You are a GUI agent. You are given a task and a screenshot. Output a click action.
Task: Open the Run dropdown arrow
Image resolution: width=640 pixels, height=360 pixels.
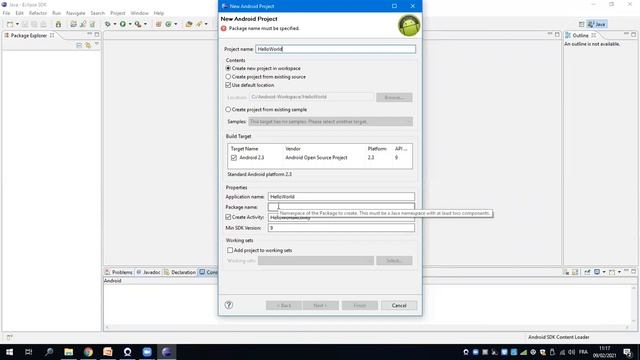pyautogui.click(x=130, y=24)
